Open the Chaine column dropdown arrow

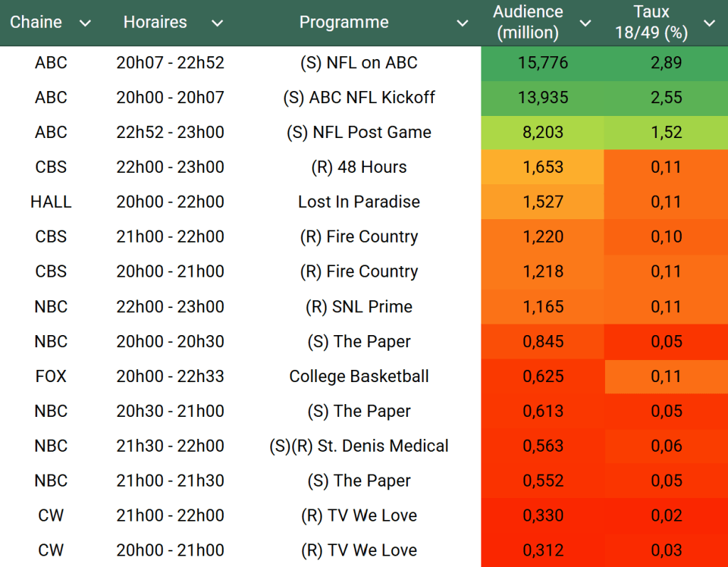(85, 23)
